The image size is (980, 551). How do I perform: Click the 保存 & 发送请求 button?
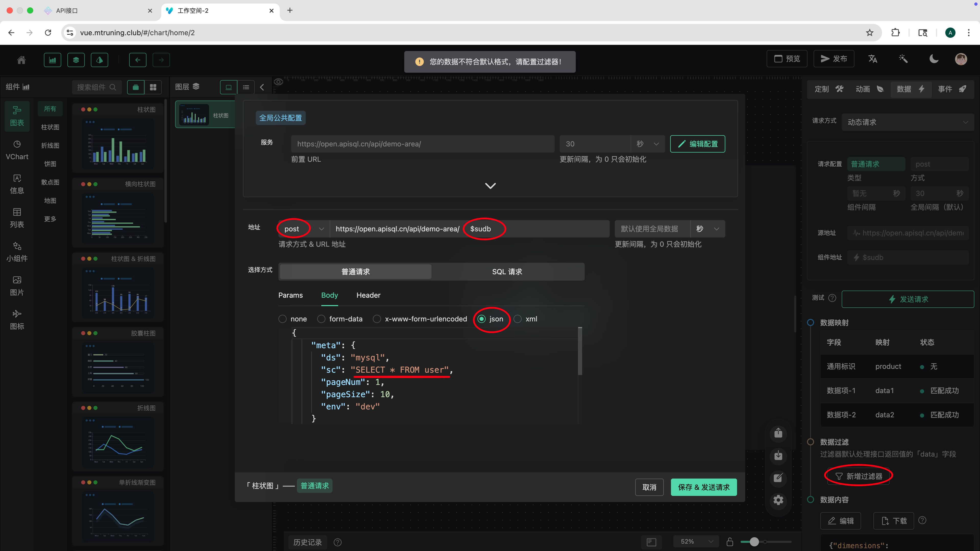pyautogui.click(x=703, y=487)
